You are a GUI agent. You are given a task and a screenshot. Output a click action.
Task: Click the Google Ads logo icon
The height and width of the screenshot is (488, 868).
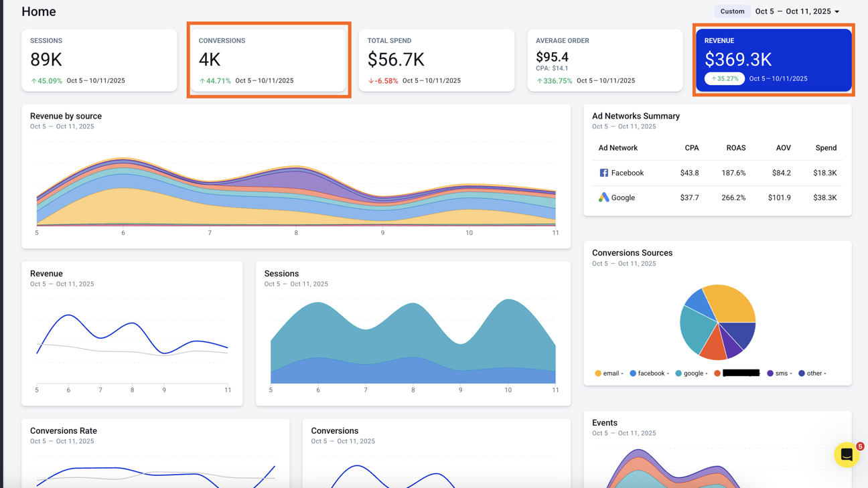pos(603,197)
